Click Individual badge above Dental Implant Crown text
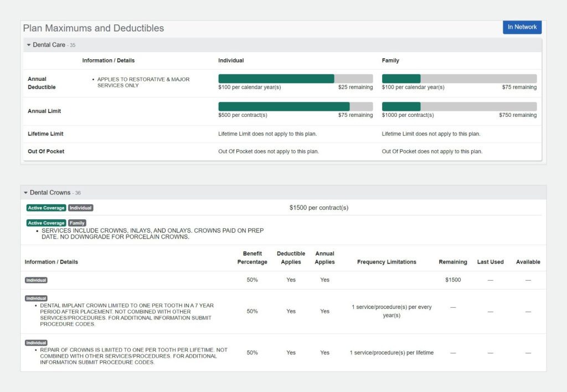 (x=36, y=298)
